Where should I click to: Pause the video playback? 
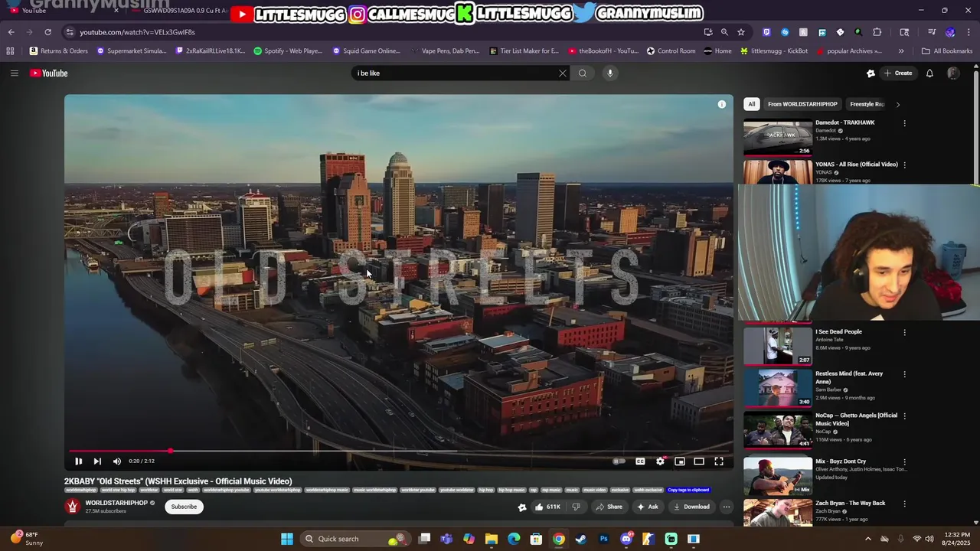[78, 461]
